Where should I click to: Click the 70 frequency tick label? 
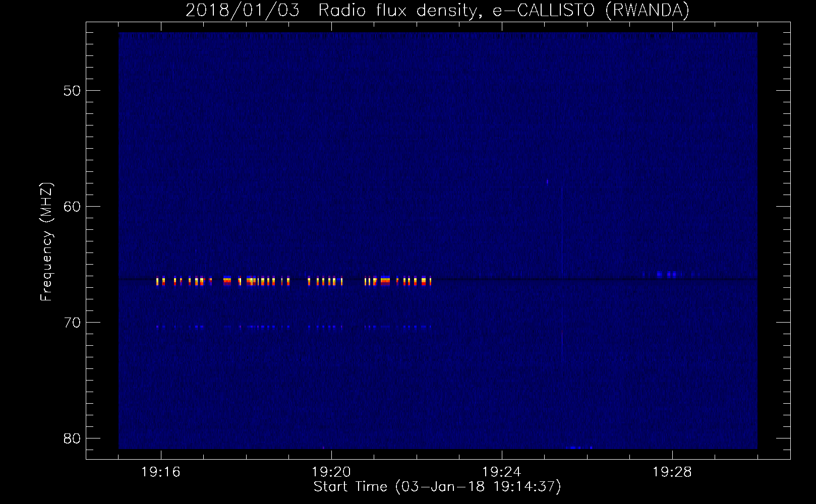coord(72,323)
